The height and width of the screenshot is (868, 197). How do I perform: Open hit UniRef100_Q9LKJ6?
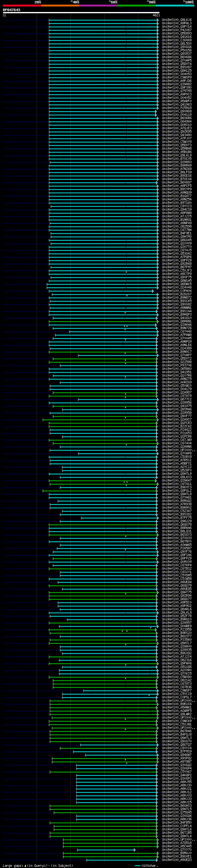177,20
